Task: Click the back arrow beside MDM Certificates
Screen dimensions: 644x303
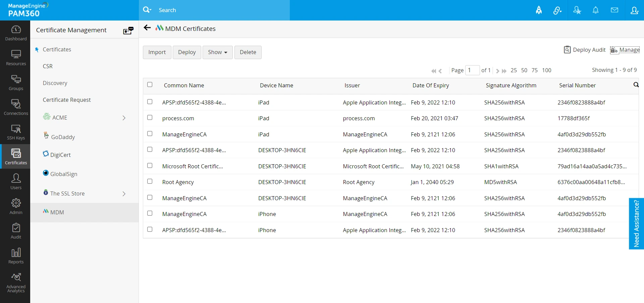Action: pyautogui.click(x=147, y=28)
